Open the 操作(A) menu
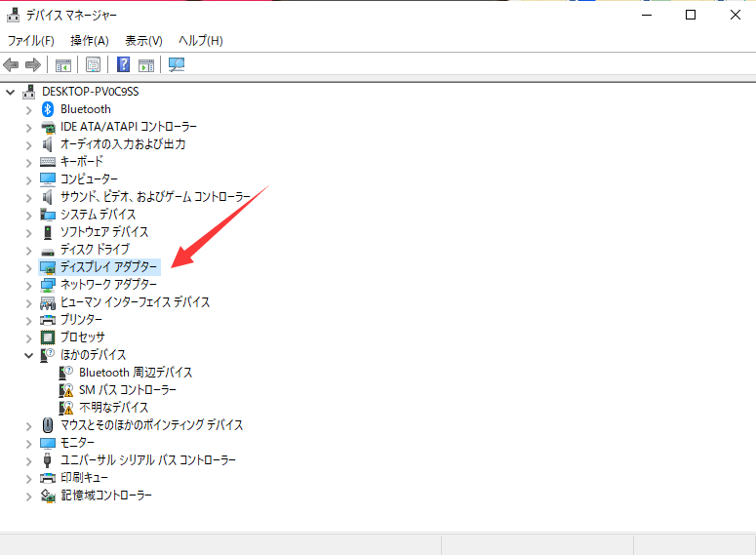Image resolution: width=756 pixels, height=555 pixels. (x=90, y=40)
